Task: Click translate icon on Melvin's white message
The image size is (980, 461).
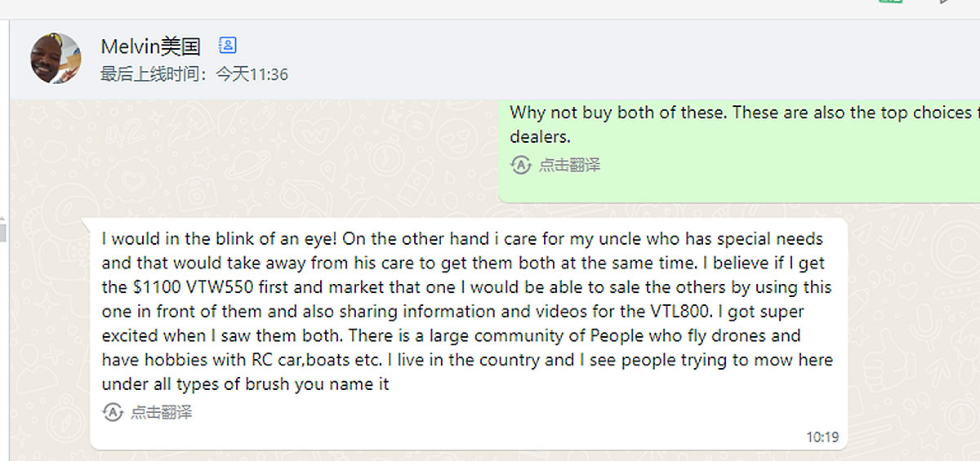Action: (113, 412)
